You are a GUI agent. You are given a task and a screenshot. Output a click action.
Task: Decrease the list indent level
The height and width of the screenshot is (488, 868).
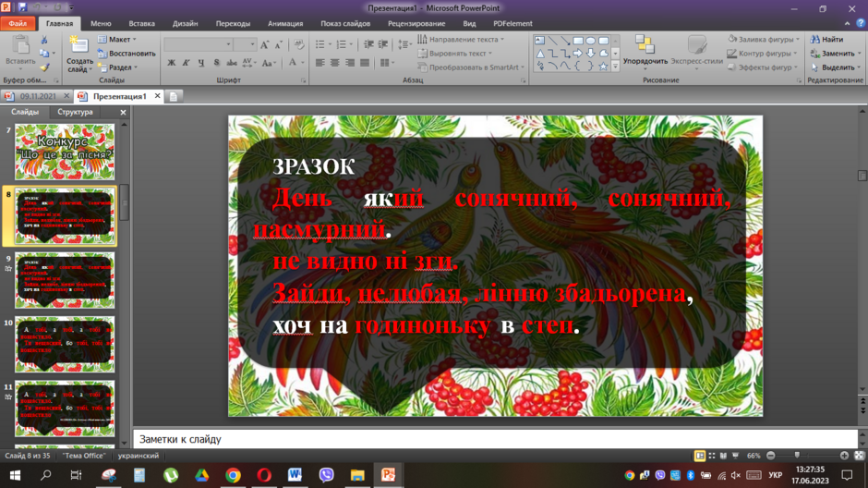[x=368, y=44]
